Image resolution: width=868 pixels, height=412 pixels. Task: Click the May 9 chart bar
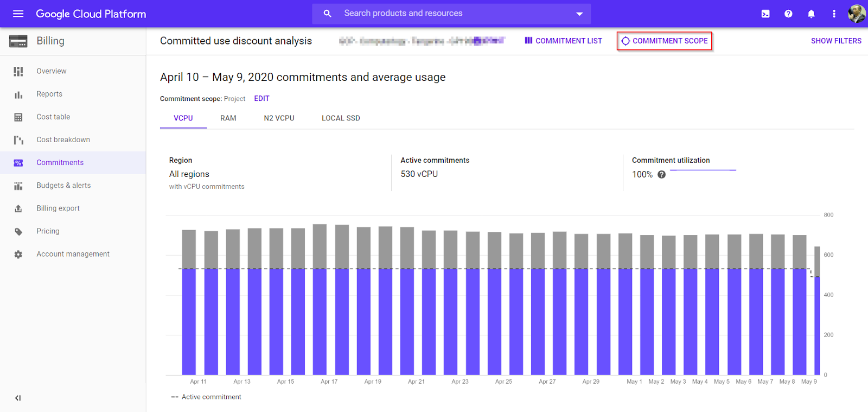[817, 310]
